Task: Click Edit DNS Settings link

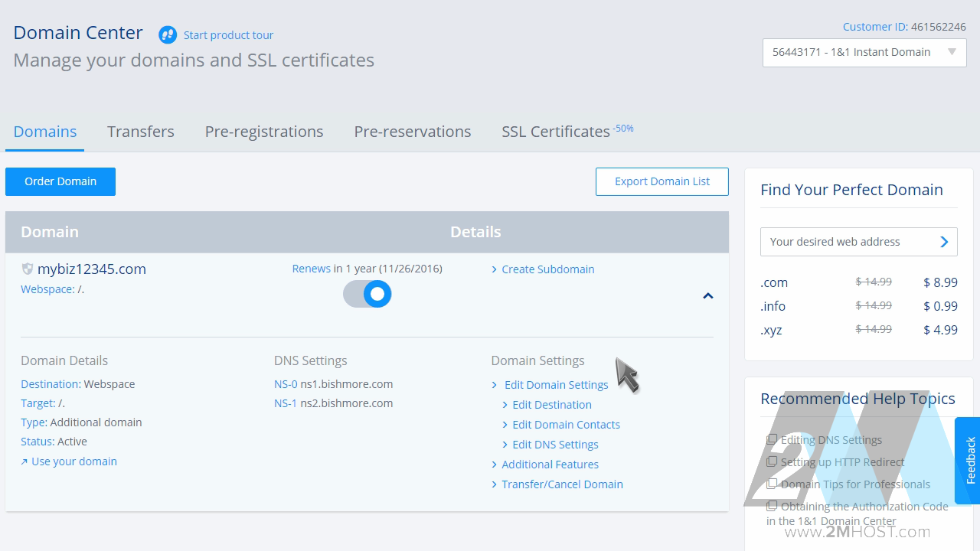Action: tap(556, 445)
